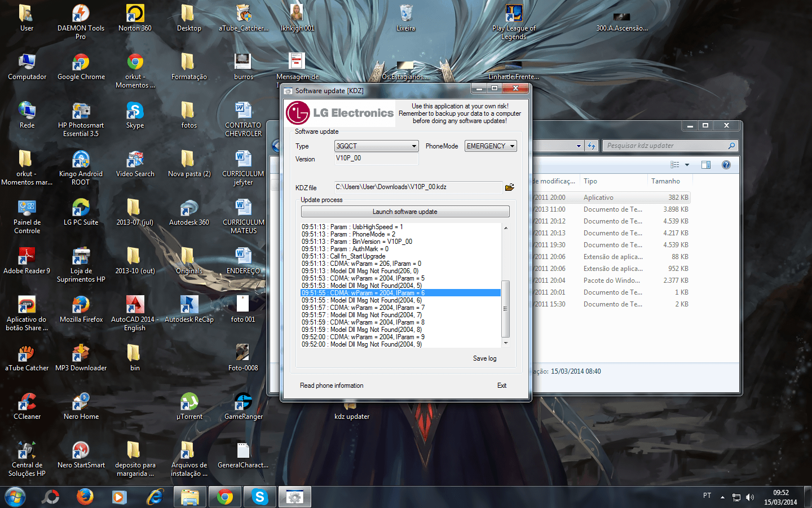Open the Lixeira recycle bin
Image resolution: width=812 pixels, height=508 pixels.
pos(405,18)
